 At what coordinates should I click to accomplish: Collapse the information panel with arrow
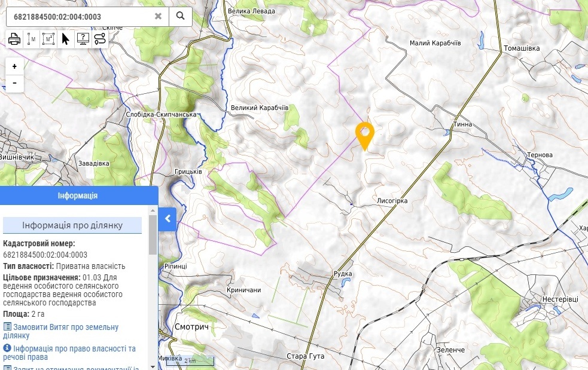(x=167, y=219)
